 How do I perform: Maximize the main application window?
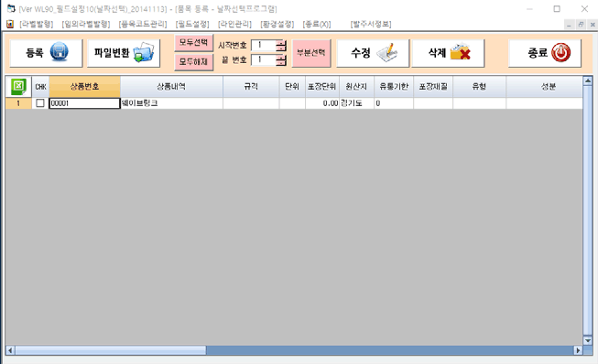point(557,9)
